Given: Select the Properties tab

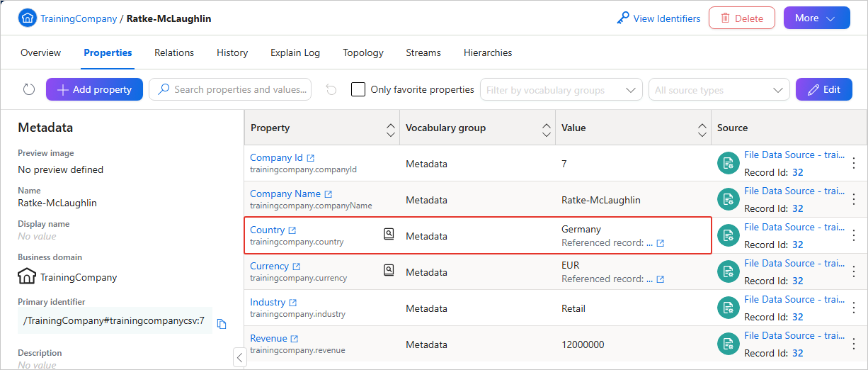Looking at the screenshot, I should (x=108, y=52).
